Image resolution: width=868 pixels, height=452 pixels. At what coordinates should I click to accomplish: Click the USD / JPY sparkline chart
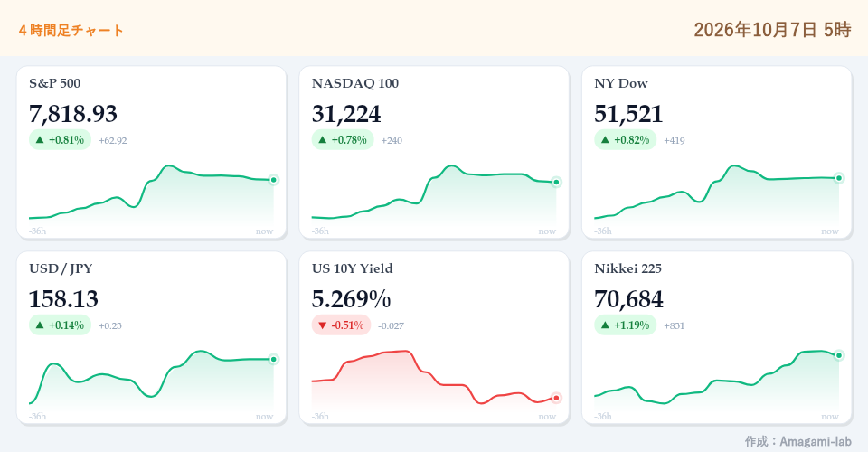tap(151, 380)
